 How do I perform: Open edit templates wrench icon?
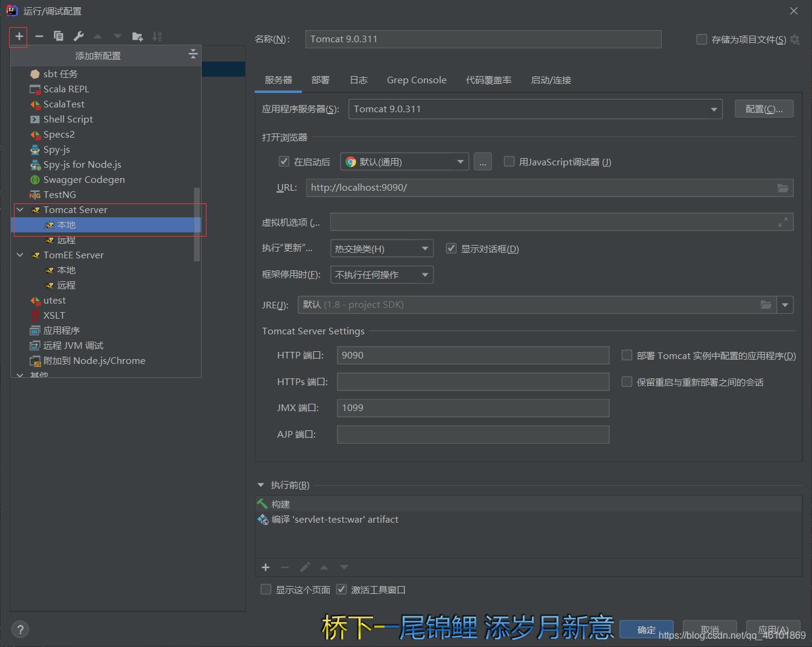tap(78, 36)
